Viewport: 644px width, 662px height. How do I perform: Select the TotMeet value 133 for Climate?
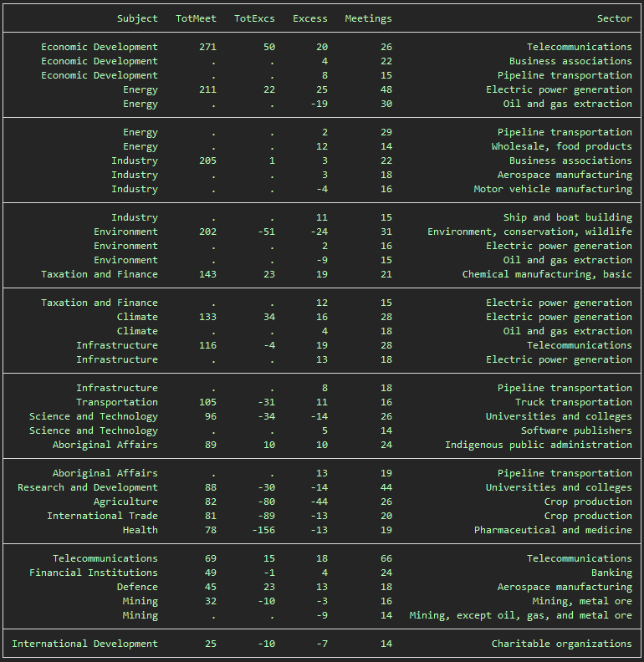[207, 317]
